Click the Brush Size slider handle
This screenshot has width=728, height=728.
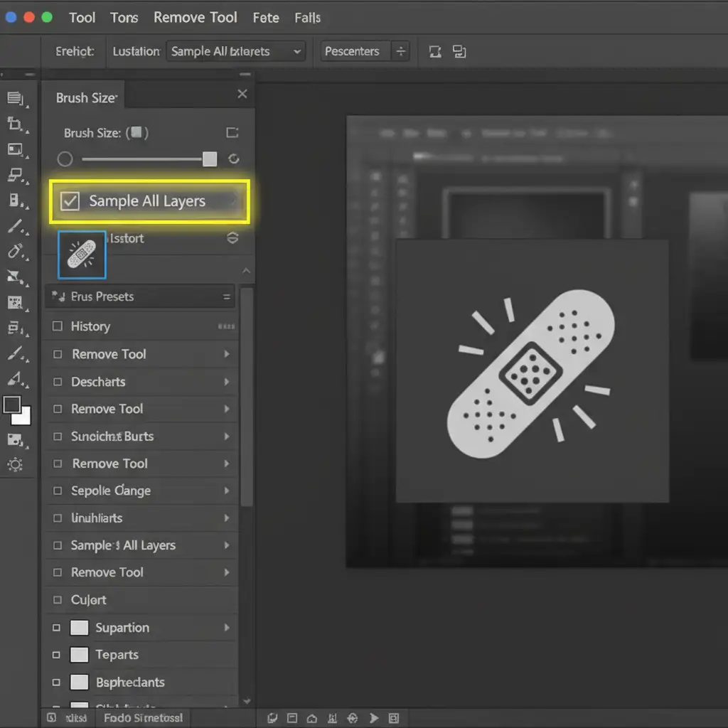(210, 159)
